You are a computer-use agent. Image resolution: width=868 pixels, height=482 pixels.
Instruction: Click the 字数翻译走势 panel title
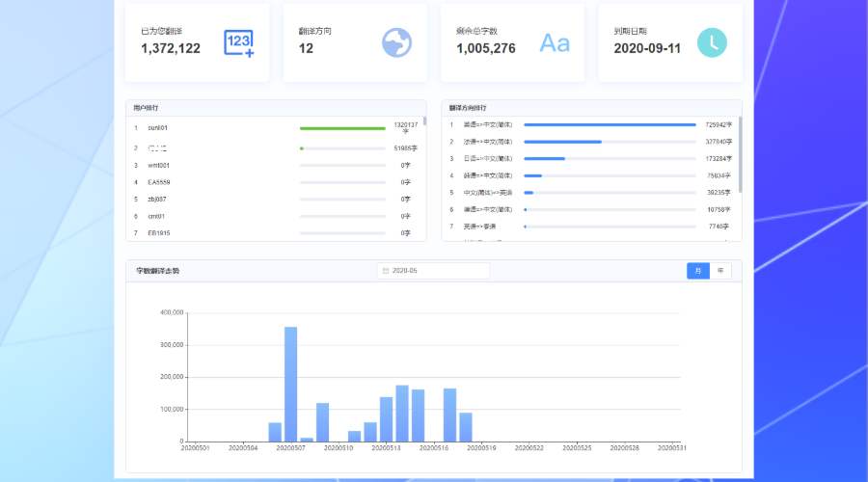tap(157, 271)
